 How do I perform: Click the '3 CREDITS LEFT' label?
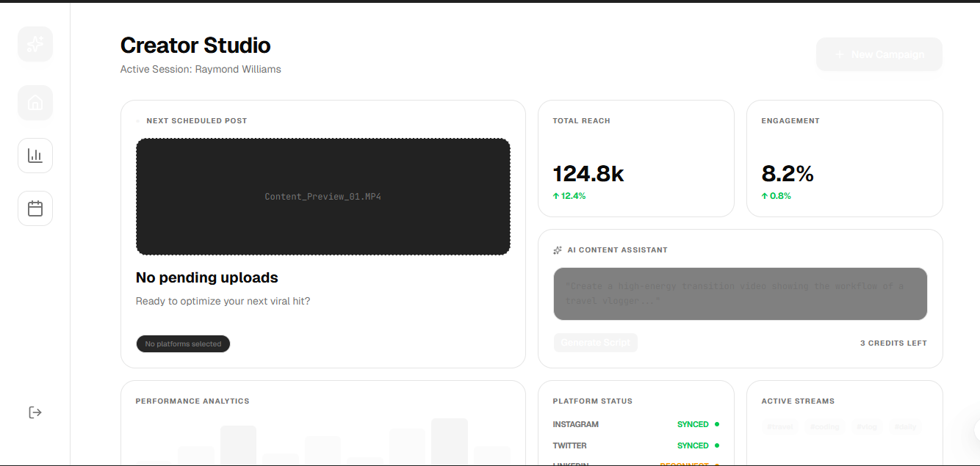(x=893, y=343)
